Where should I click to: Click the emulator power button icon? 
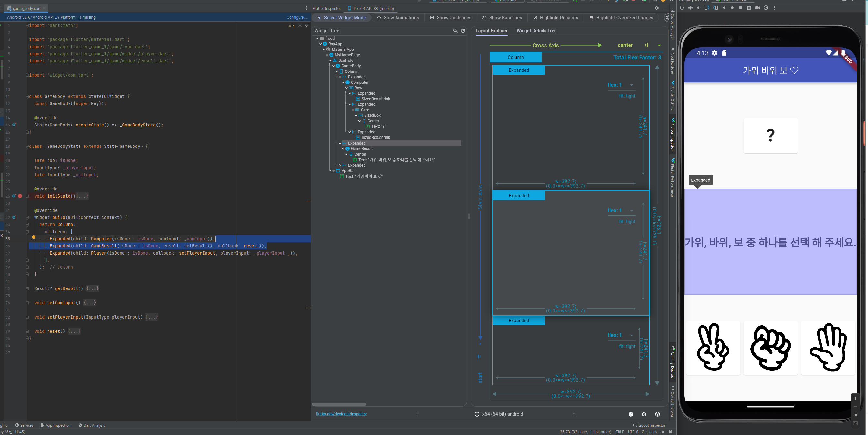pyautogui.click(x=682, y=8)
